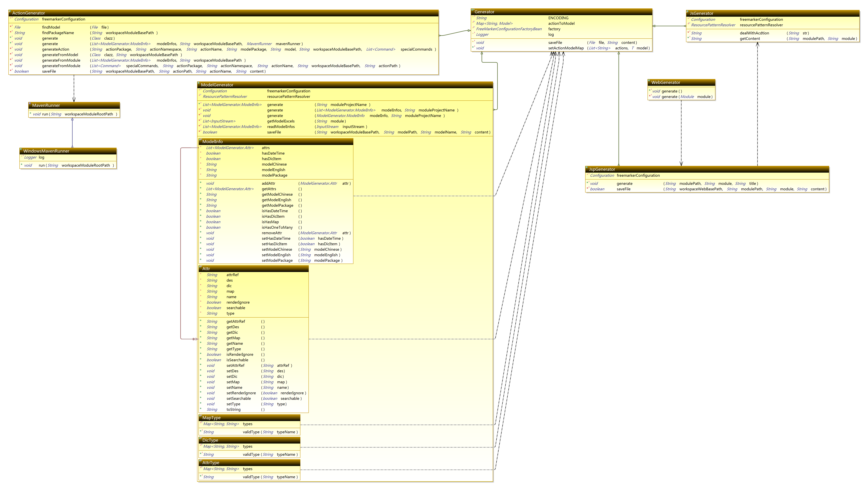Select the DicType inner class header
Screen dimensions: 868x490
249,440
